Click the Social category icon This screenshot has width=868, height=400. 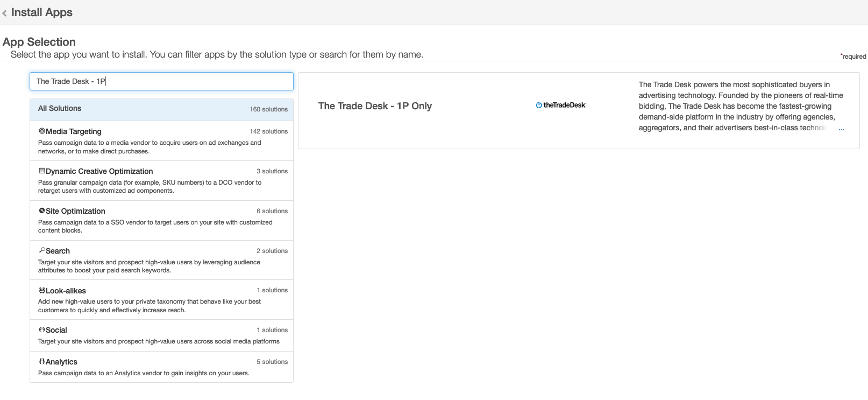(x=41, y=329)
